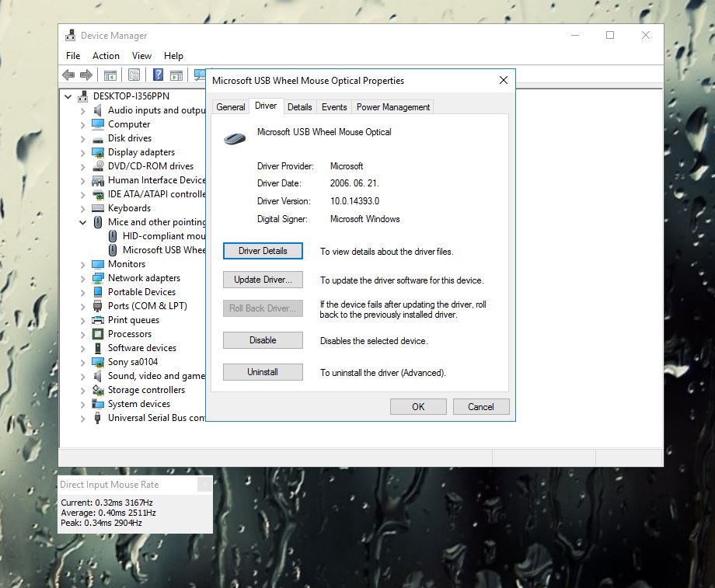Select Sound, video and game controllers item
The image size is (715, 588).
(x=156, y=376)
